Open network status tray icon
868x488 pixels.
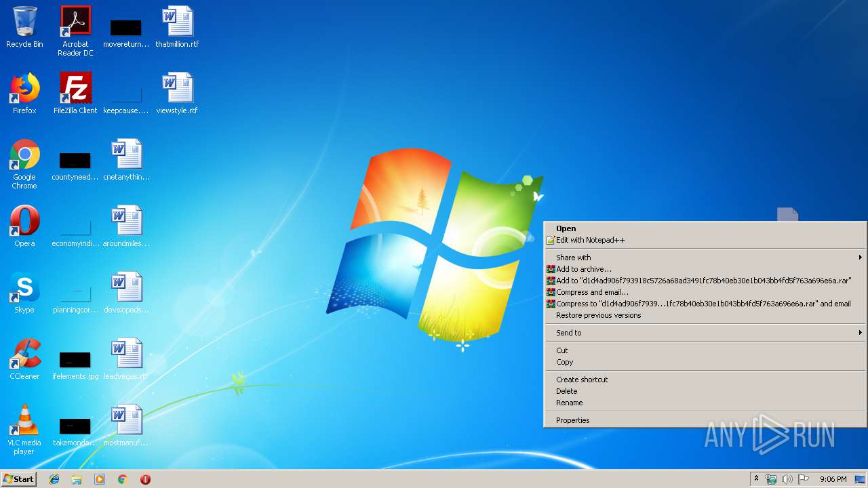771,479
